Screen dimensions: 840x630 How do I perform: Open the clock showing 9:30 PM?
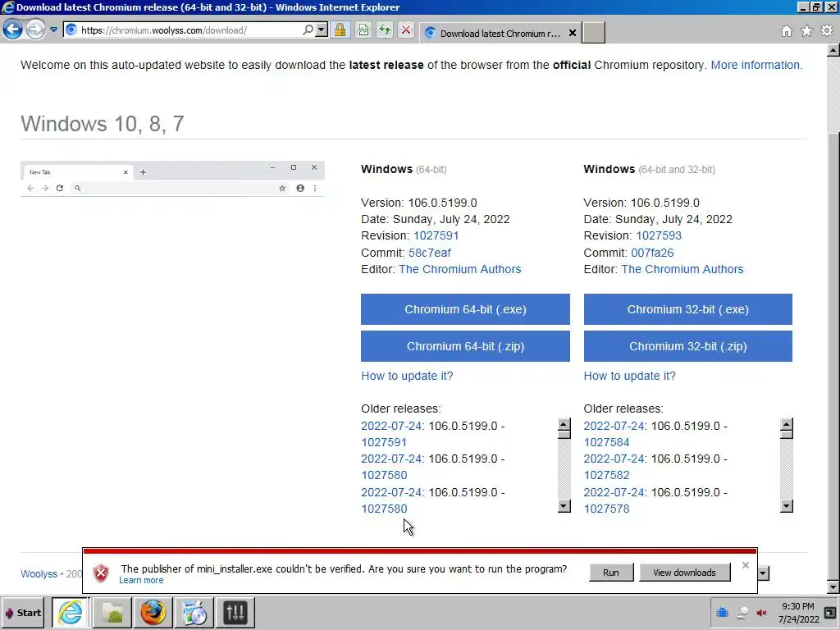click(x=798, y=613)
